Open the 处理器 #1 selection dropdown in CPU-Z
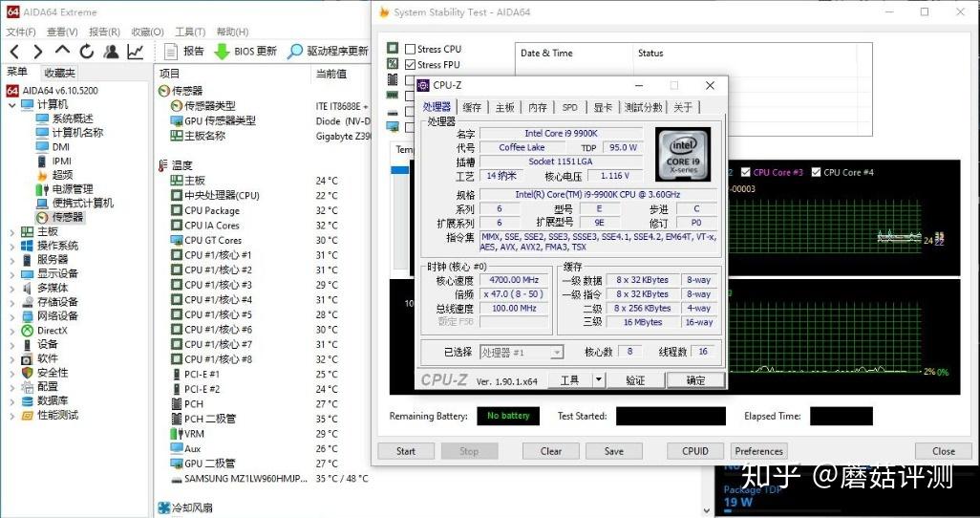Screen dimensions: 980x518 [522, 353]
